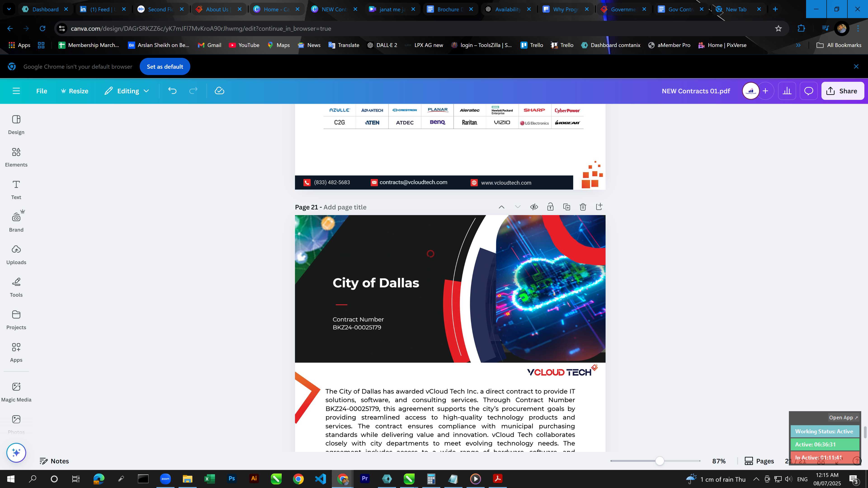Image resolution: width=868 pixels, height=488 pixels.
Task: Open the YouTube bookmark
Action: tap(244, 45)
